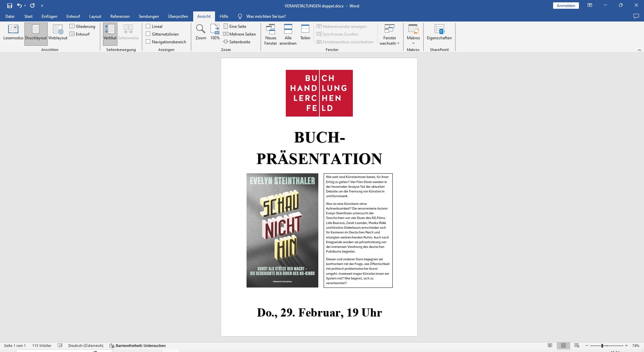Open the proofing check icon in the status bar
The width and height of the screenshot is (644, 352).
pyautogui.click(x=60, y=346)
